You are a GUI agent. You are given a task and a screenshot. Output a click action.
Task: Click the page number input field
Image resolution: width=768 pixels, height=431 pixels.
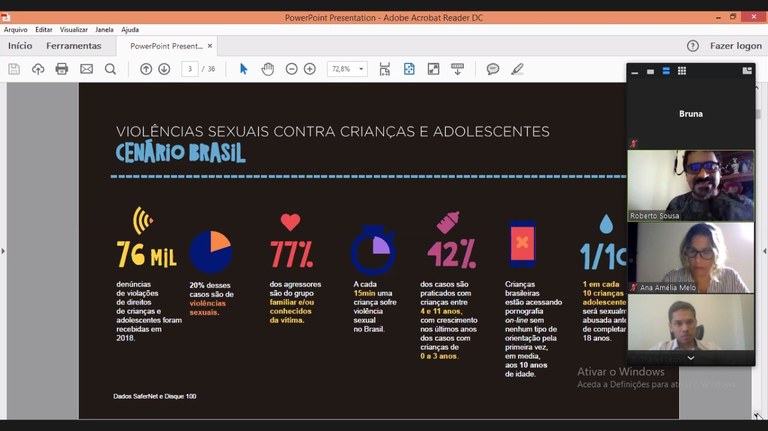point(189,69)
